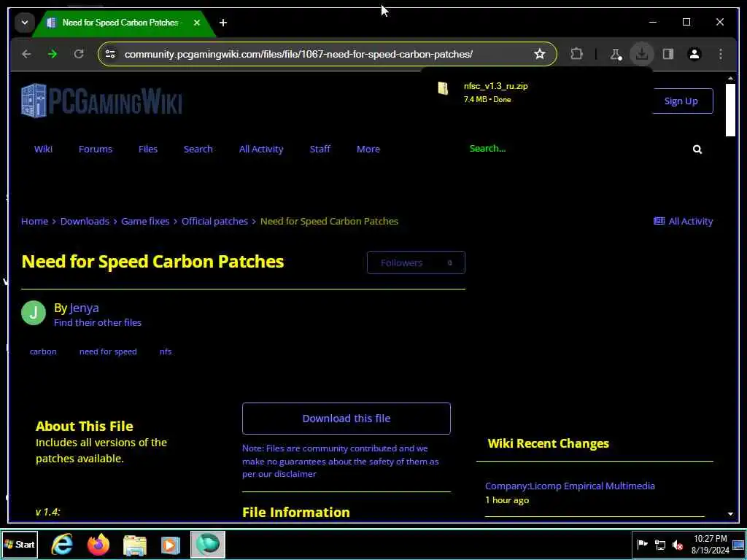Open Action Center flag tray icon

642,545
